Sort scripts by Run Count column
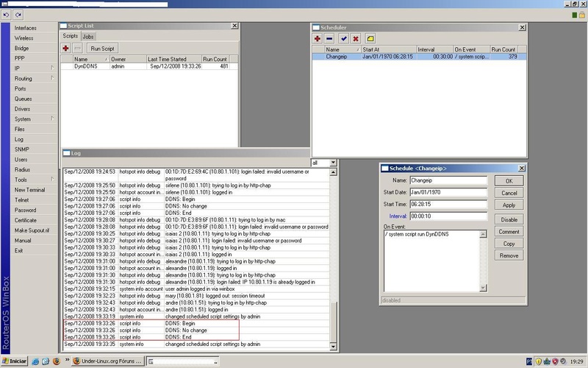This screenshot has height=368, width=588. point(215,60)
